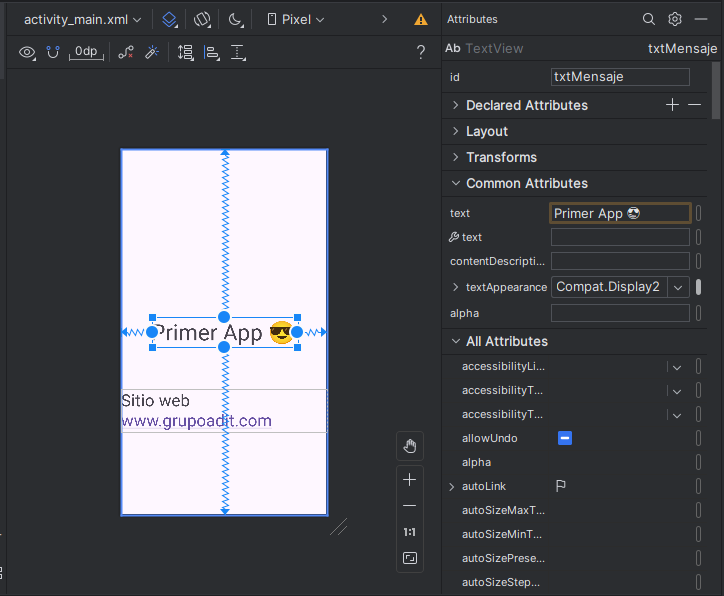
Task: Collapse the Common Attributes section
Action: (x=526, y=183)
